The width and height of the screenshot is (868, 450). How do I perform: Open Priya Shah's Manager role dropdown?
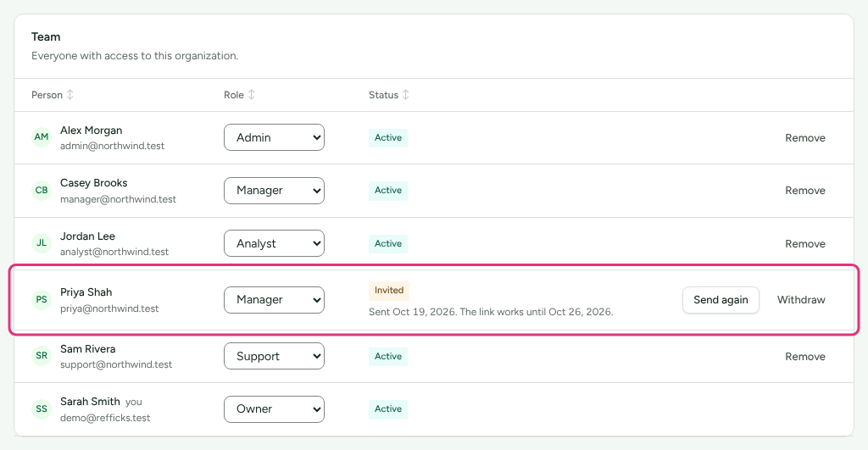click(274, 299)
